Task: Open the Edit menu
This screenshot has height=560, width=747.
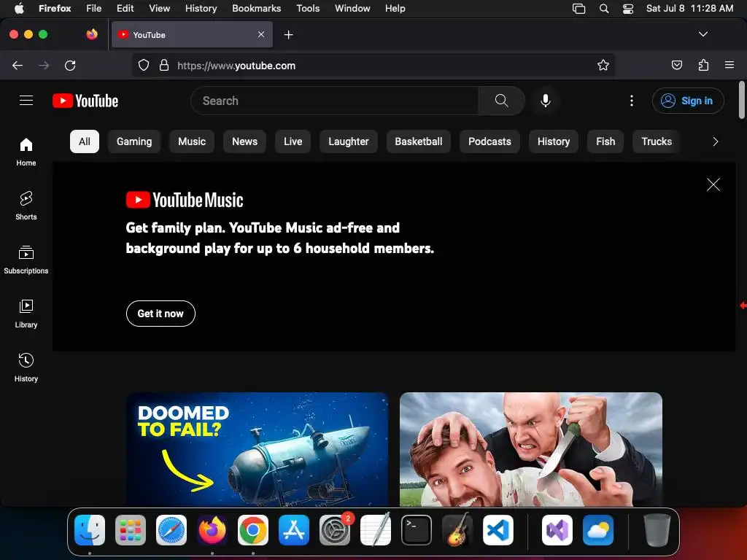Action: (x=125, y=8)
